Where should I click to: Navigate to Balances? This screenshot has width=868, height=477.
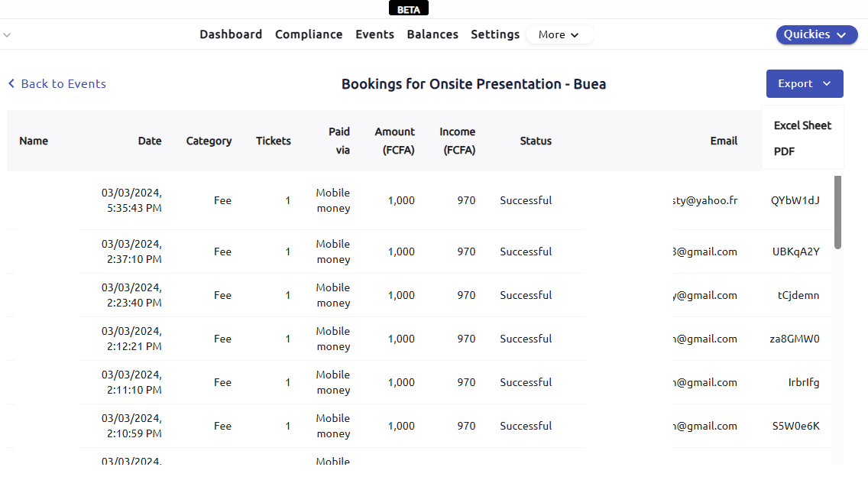(x=432, y=34)
